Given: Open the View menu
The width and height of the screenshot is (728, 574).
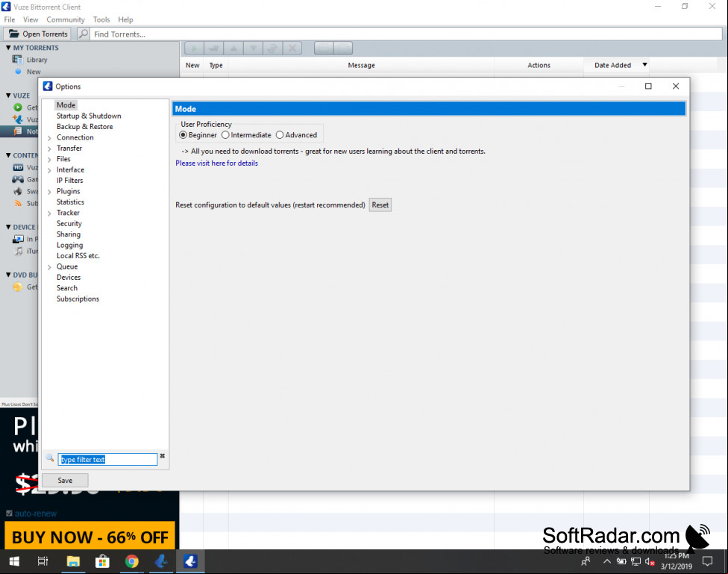Looking at the screenshot, I should click(31, 19).
